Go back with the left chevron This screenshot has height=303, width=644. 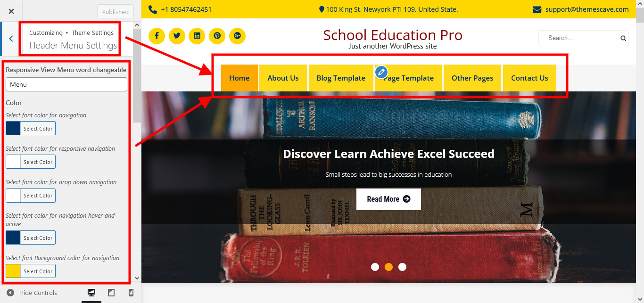click(x=11, y=39)
